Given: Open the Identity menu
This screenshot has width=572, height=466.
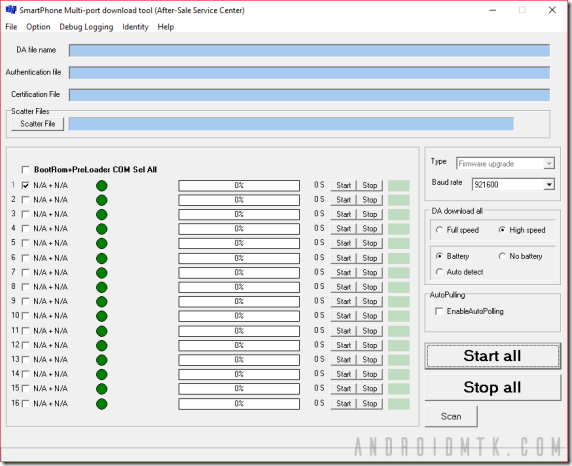Looking at the screenshot, I should point(135,27).
